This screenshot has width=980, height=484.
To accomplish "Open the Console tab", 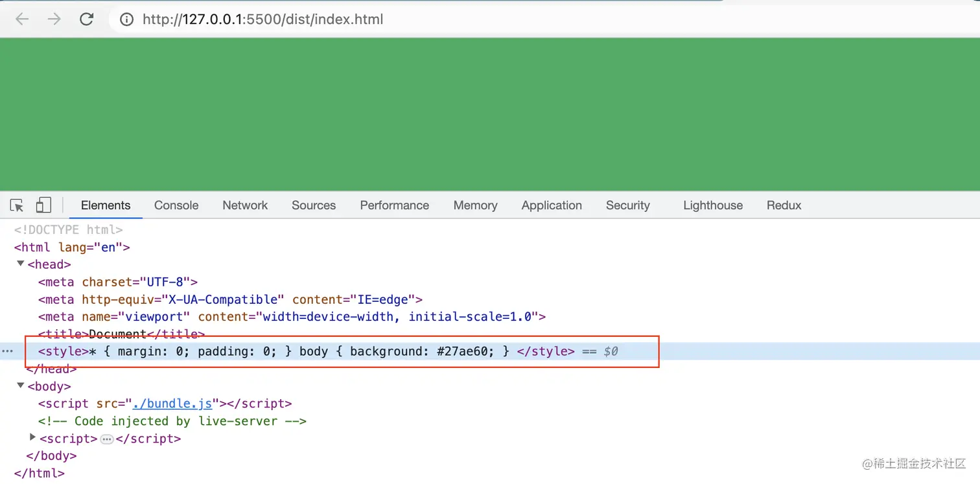I will 176,205.
